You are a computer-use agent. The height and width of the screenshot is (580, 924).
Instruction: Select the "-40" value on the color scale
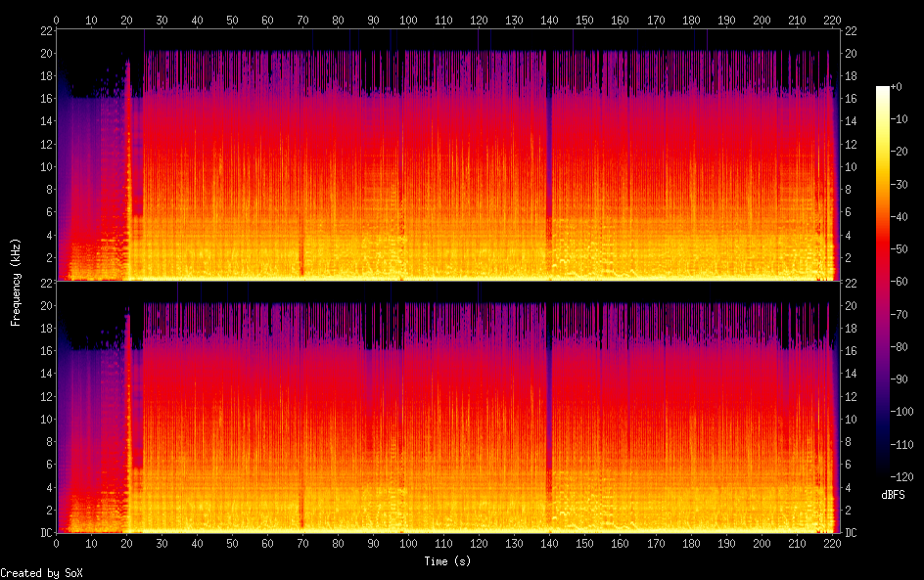(899, 217)
